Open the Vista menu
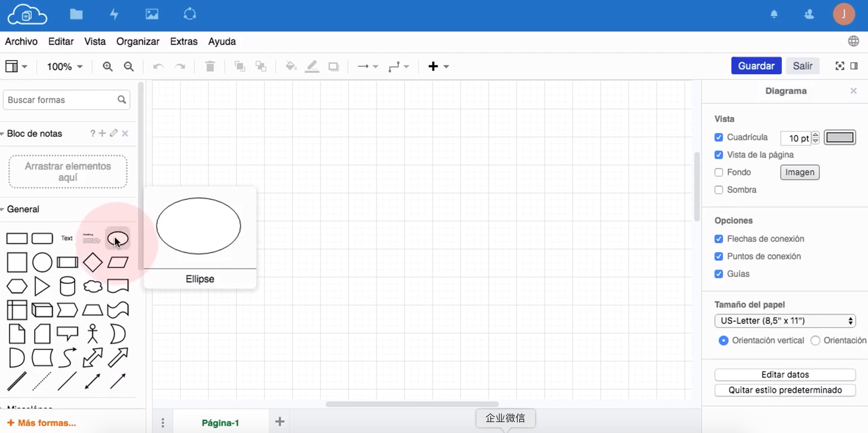 [95, 41]
